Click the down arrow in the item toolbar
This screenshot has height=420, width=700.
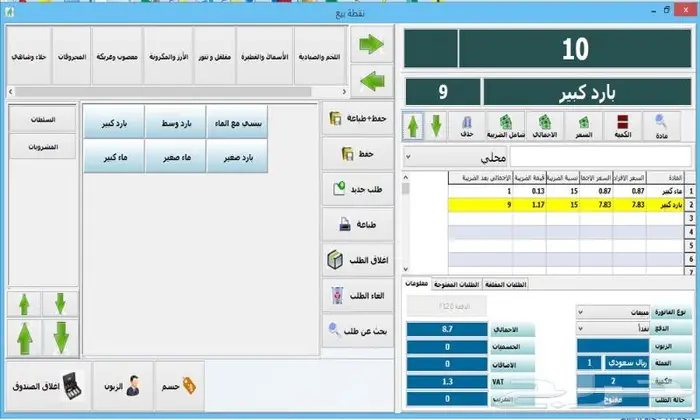[x=436, y=126]
